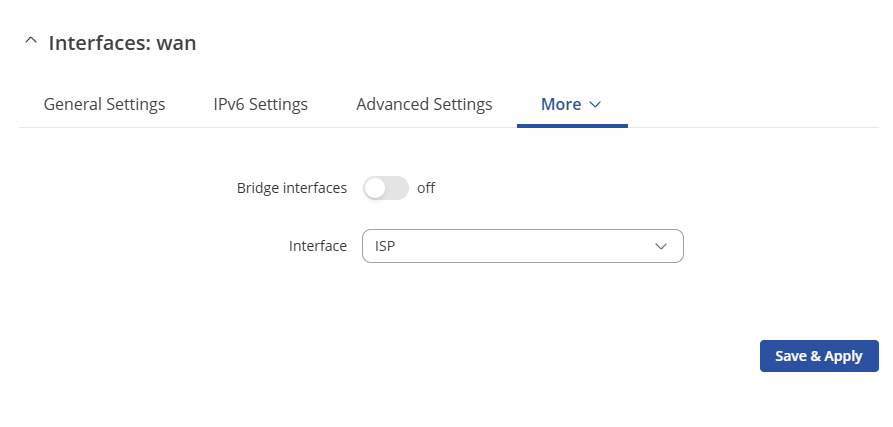This screenshot has width=893, height=427.
Task: Click the round knob of the Bridge interfaces switch
Action: tap(375, 188)
